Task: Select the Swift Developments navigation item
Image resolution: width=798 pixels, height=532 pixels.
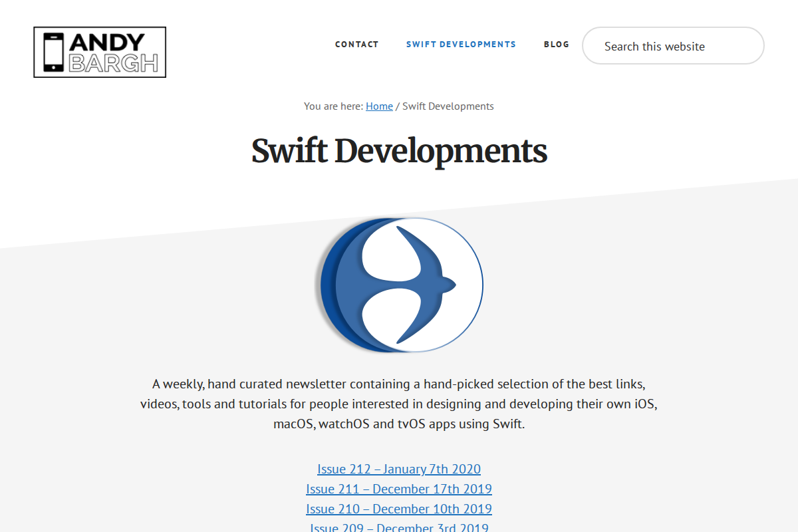Action: coord(461,45)
